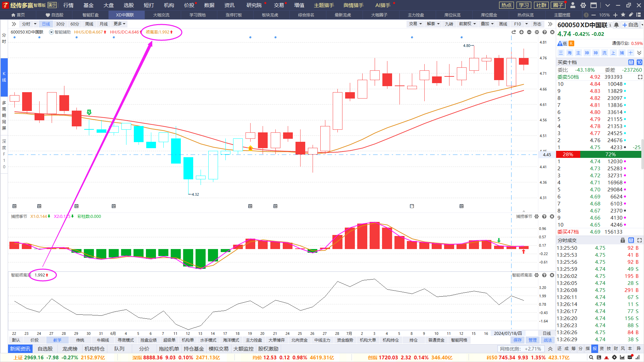Expand the 分时成交 panel fullscreen icon
644x362 pixels.
pyautogui.click(x=639, y=240)
